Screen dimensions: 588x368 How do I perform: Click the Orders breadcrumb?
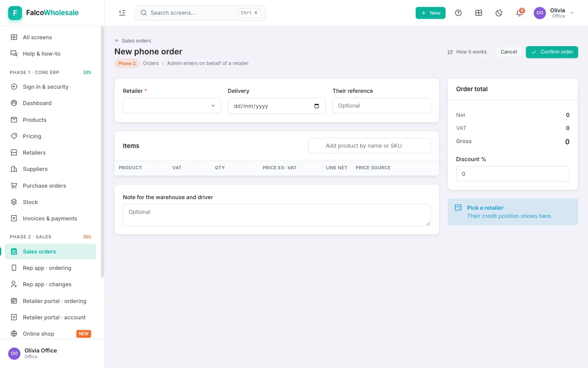click(x=151, y=63)
